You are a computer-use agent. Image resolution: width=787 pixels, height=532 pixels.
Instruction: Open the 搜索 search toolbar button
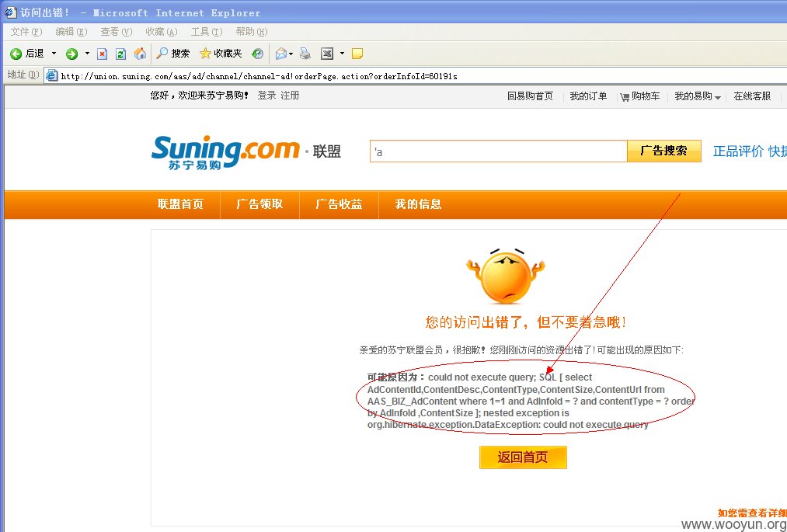point(173,54)
